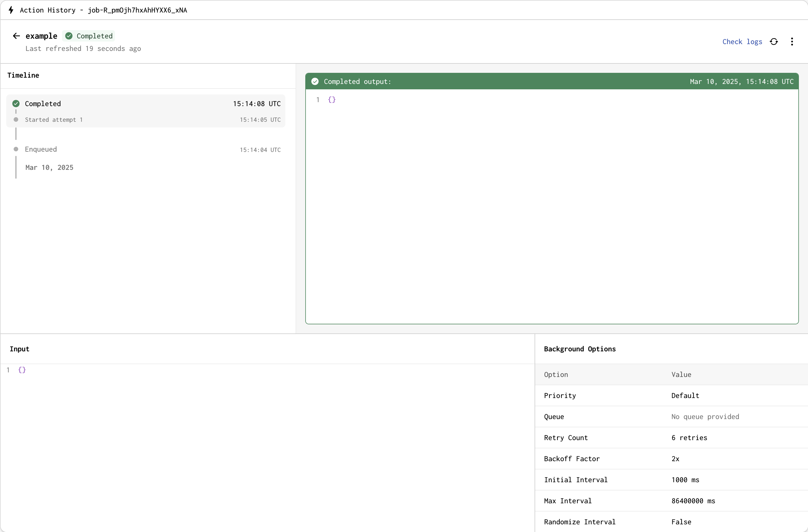
Task: Click 'No queue provided' in Queue row
Action: pyautogui.click(x=705, y=416)
